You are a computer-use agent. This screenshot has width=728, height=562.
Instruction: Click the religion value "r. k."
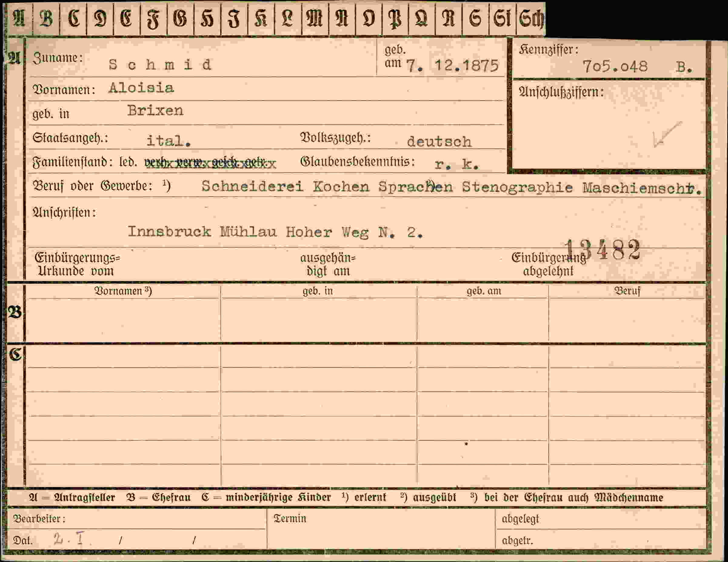tap(457, 164)
